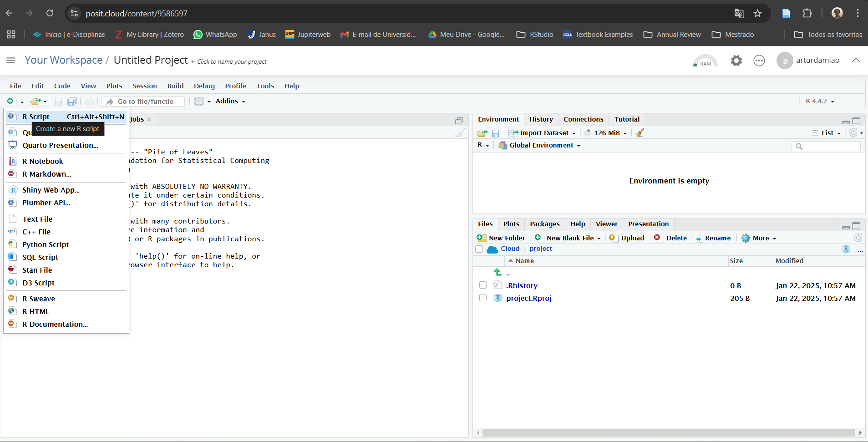Screen dimensions: 868x442
Task: Click the New Folder icon
Action: tap(481, 238)
